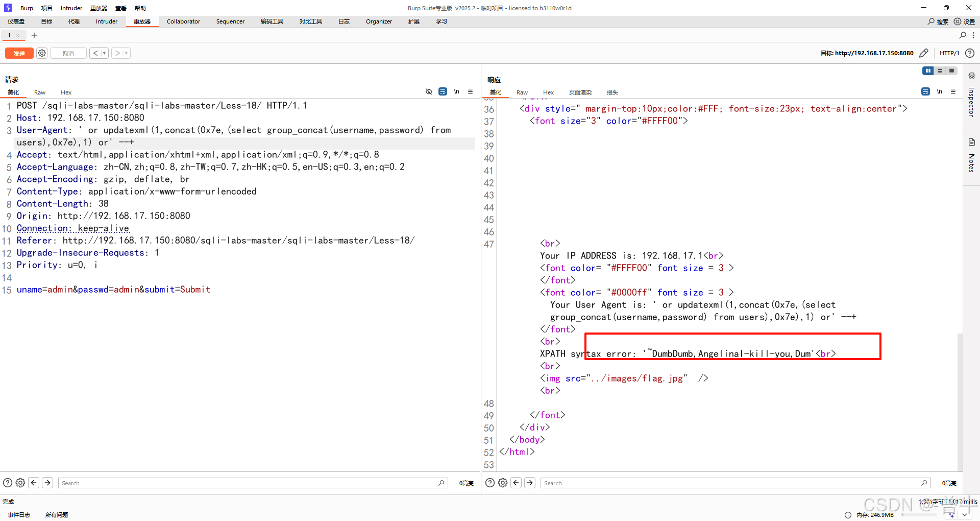Open request search settings gear
Viewport: 980px width, 521px height.
pos(20,483)
